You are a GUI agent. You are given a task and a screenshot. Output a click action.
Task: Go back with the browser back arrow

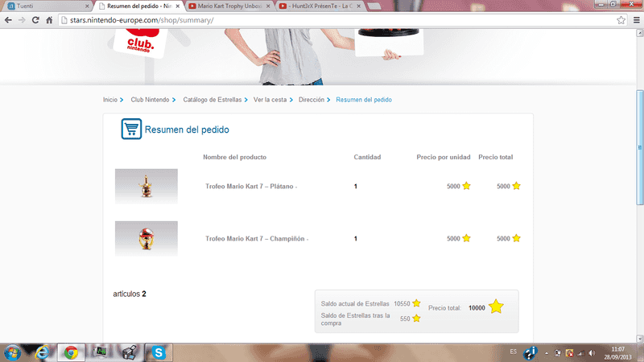click(8, 20)
